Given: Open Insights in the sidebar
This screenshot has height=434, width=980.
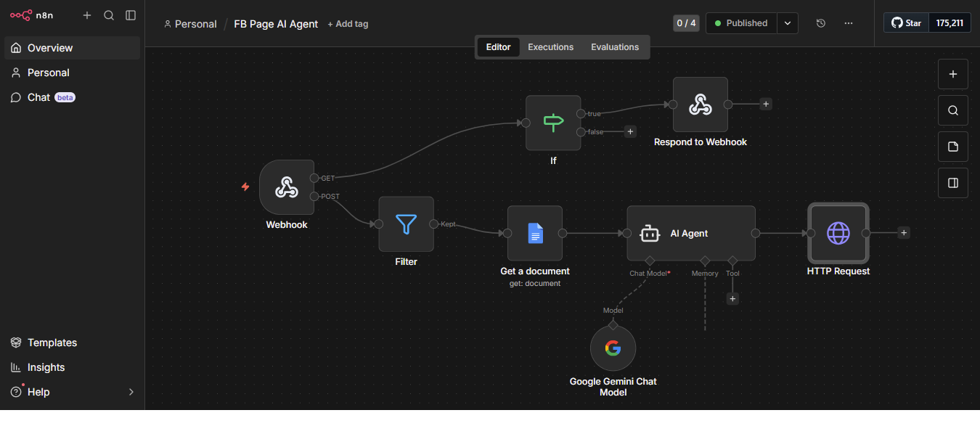Looking at the screenshot, I should pos(73,367).
